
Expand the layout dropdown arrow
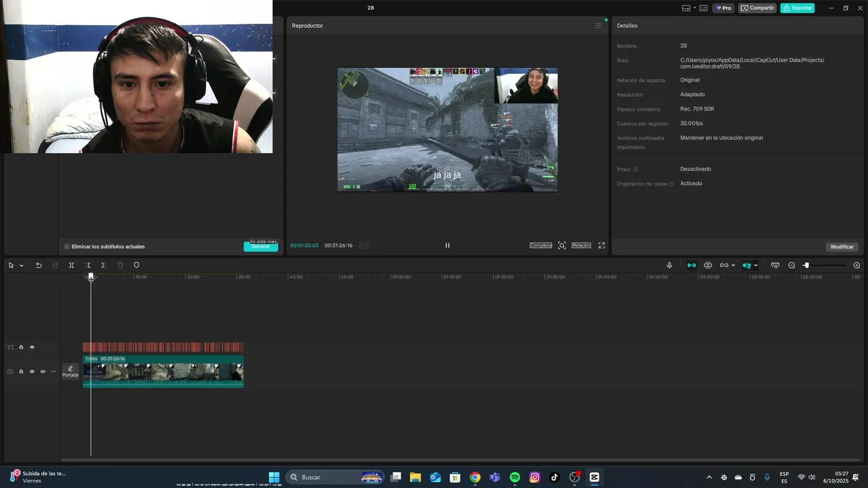[694, 8]
